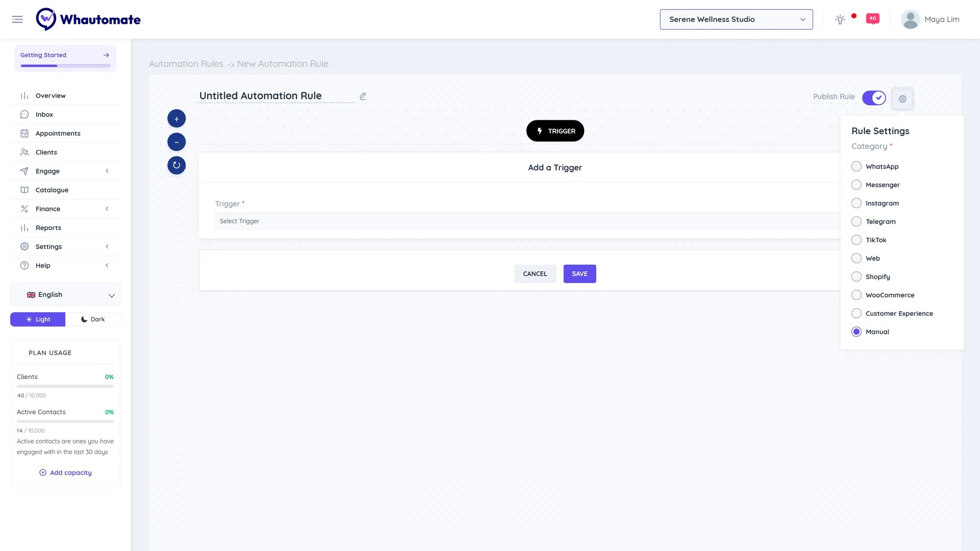The height and width of the screenshot is (551, 980).
Task: Click the Add a Trigger heading
Action: point(555,168)
